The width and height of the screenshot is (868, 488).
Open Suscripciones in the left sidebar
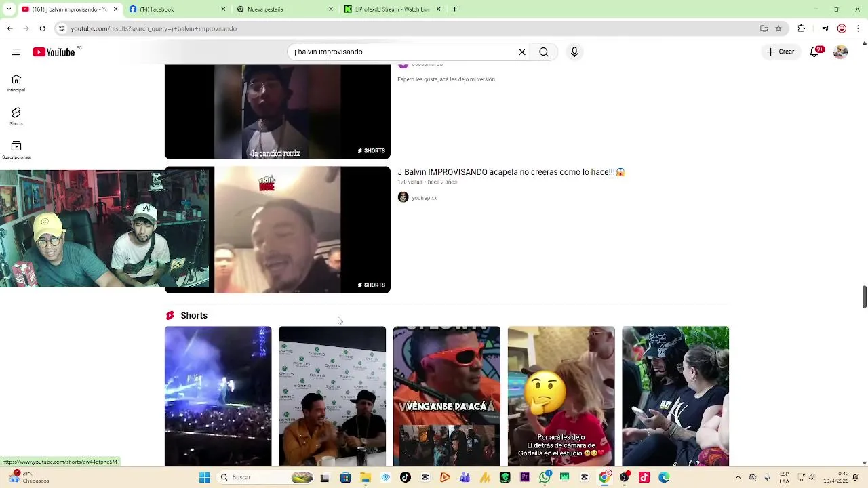tap(16, 150)
